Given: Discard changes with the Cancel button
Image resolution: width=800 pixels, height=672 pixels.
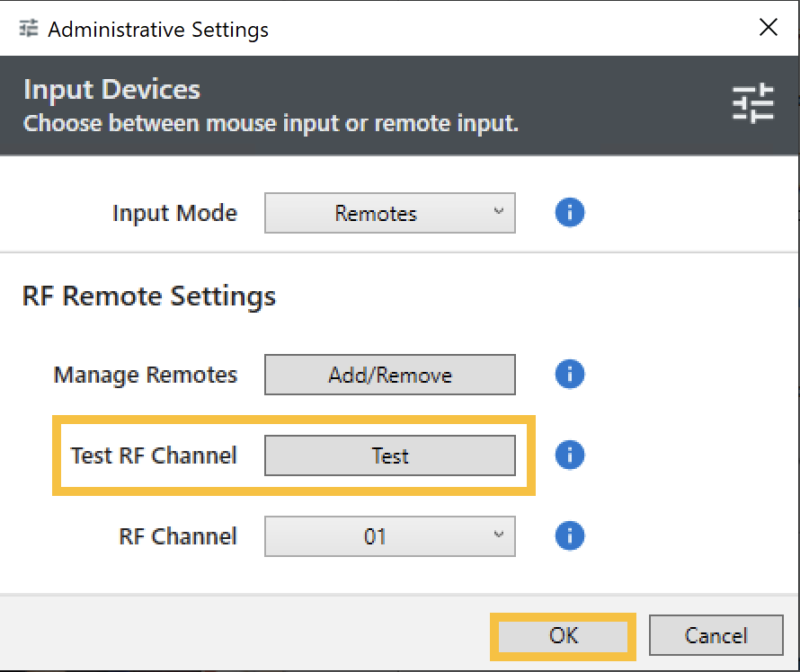Looking at the screenshot, I should [x=716, y=635].
